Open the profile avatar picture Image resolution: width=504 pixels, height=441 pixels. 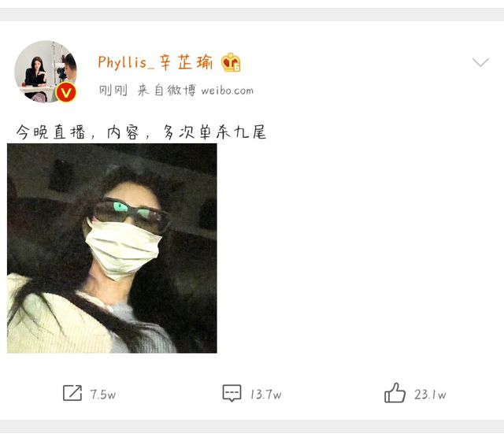[x=46, y=72]
